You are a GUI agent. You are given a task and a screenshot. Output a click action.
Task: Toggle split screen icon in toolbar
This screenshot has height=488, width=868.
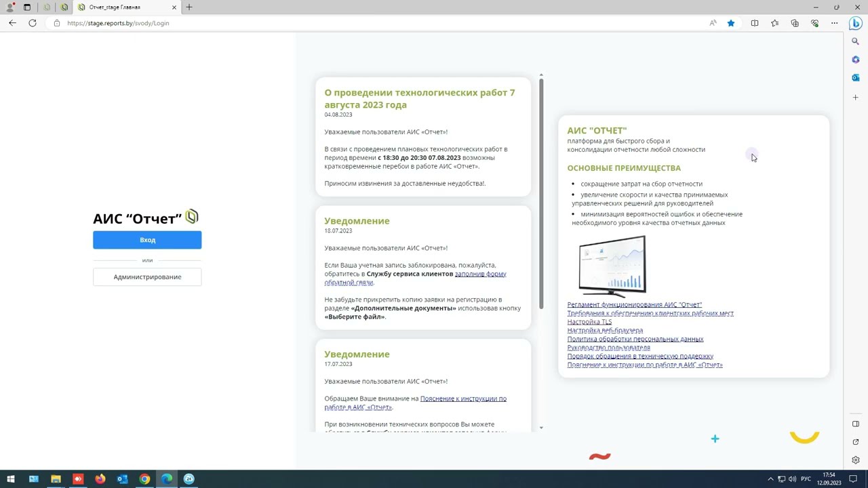point(754,23)
